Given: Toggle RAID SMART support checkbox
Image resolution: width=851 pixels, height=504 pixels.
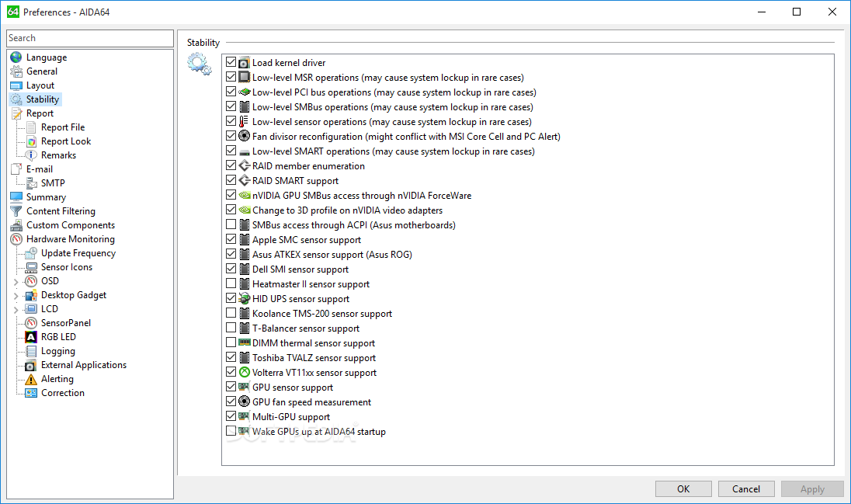Looking at the screenshot, I should tap(231, 179).
